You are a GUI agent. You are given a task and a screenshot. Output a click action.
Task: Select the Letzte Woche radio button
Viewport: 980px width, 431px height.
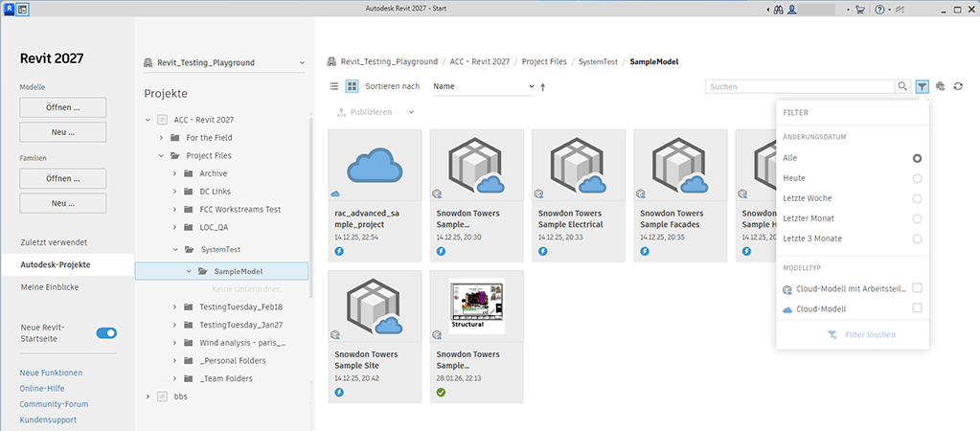pos(917,198)
